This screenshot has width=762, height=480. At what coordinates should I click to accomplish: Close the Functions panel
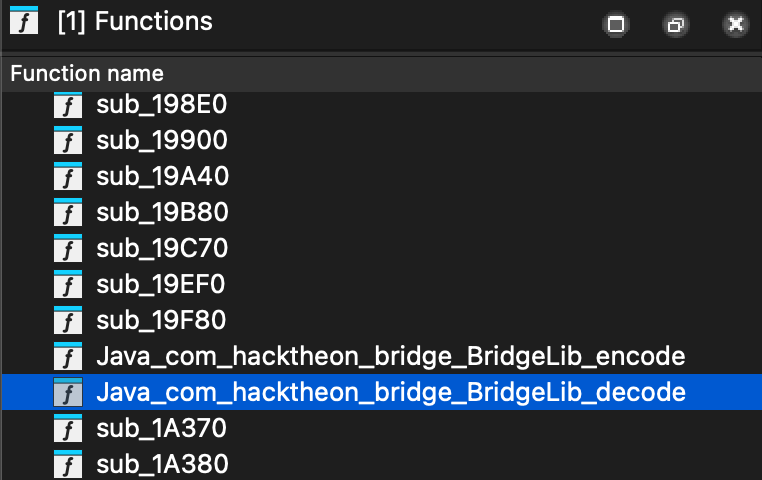pyautogui.click(x=736, y=24)
